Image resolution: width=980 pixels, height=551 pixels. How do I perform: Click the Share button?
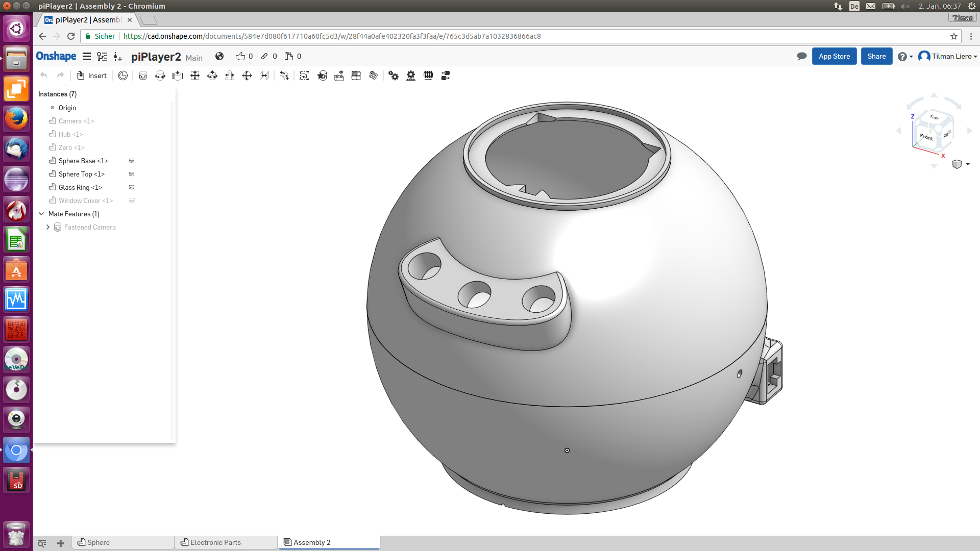click(x=876, y=56)
